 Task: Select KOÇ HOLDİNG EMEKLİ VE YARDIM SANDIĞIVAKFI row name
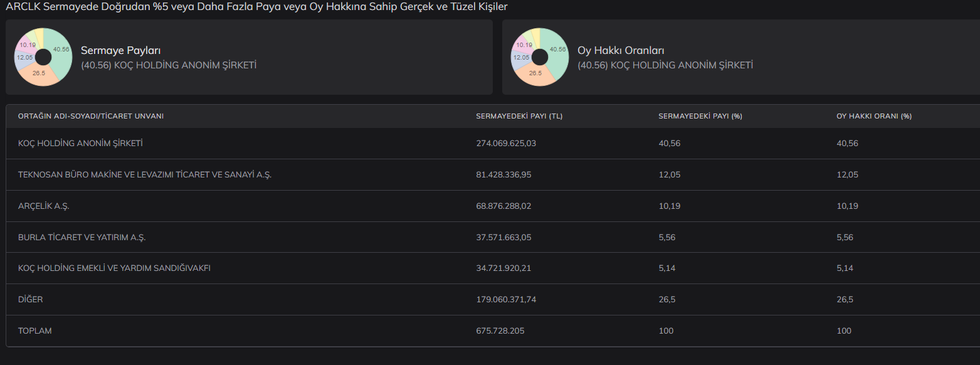[x=114, y=268]
